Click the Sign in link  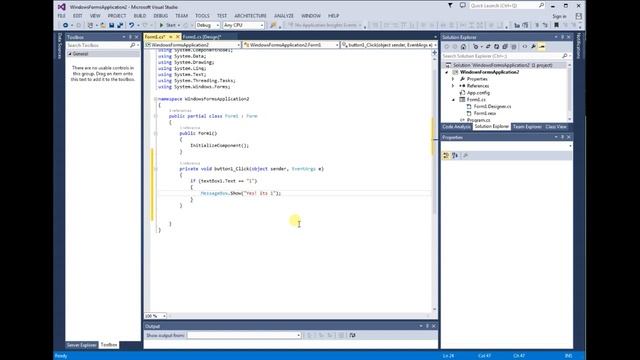[x=559, y=16]
